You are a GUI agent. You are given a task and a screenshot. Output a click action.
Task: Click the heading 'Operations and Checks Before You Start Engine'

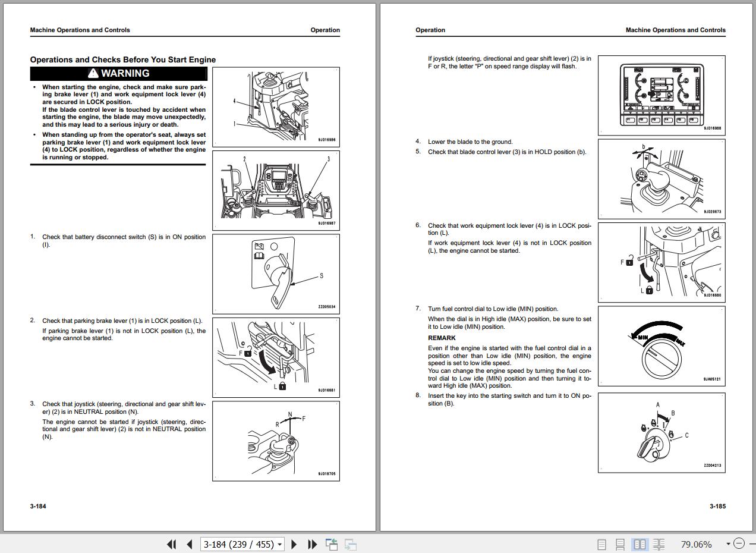tap(123, 59)
